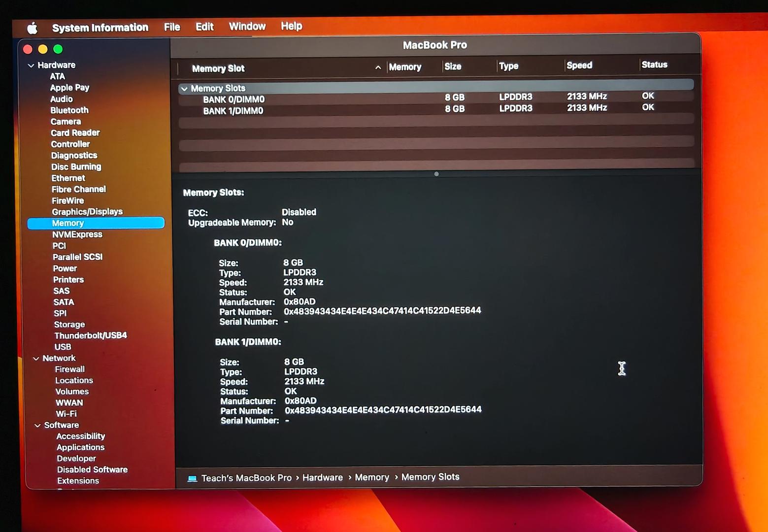This screenshot has height=532, width=768.
Task: Click the laptop icon in the path bar
Action: 192,479
